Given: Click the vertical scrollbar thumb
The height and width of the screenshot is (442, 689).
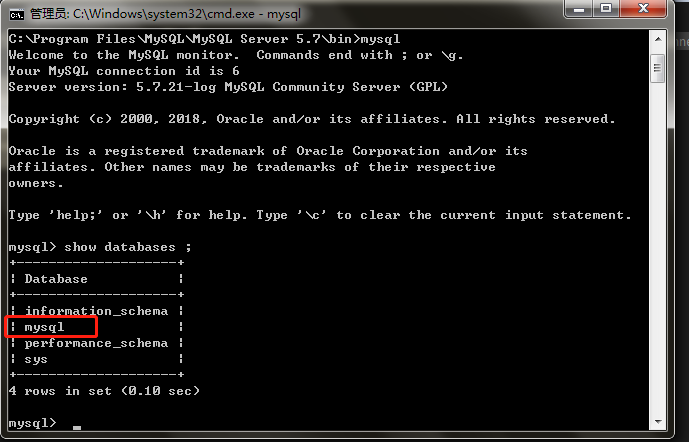Looking at the screenshot, I should pyautogui.click(x=658, y=68).
